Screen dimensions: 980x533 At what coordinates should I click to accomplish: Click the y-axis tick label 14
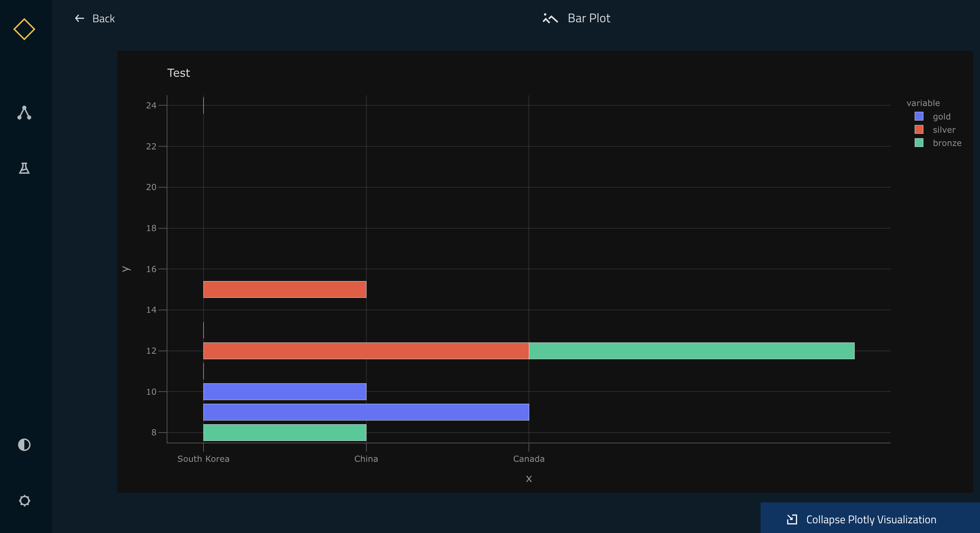[151, 310]
